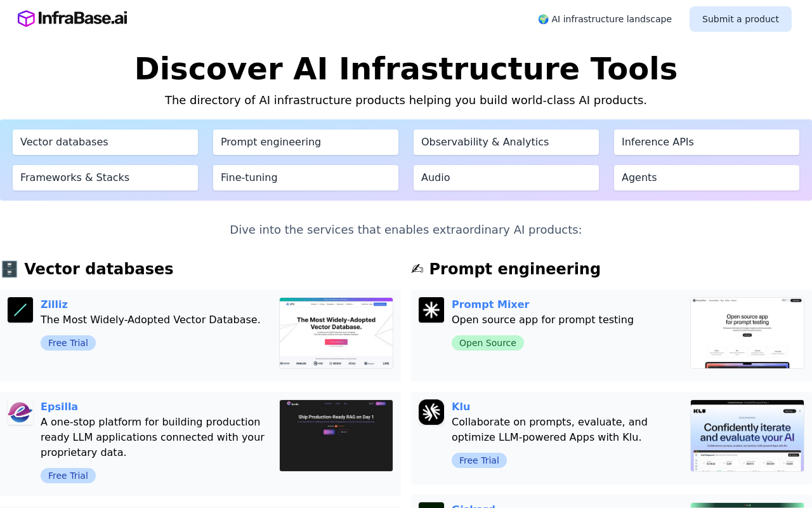
Task: Open the Zilliz website screenshot thumbnail
Action: [x=336, y=333]
